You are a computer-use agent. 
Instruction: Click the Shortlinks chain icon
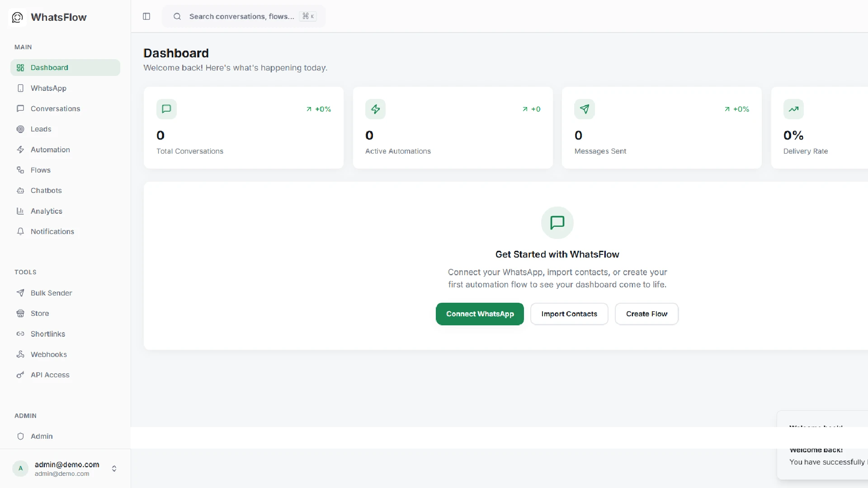point(20,334)
